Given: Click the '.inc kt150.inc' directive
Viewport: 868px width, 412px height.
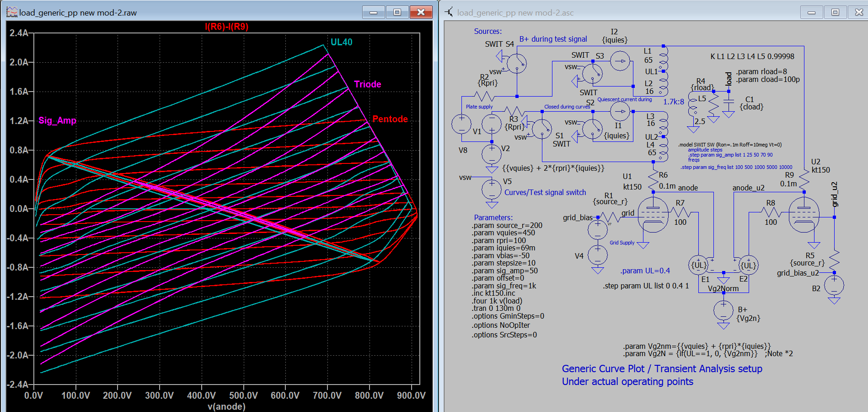Looking at the screenshot, I should [493, 293].
